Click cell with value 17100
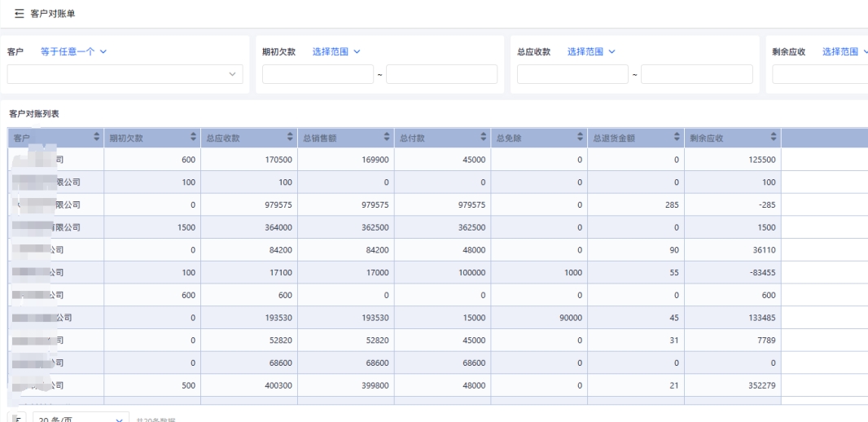Screen dimensions: 868x422 [249, 272]
